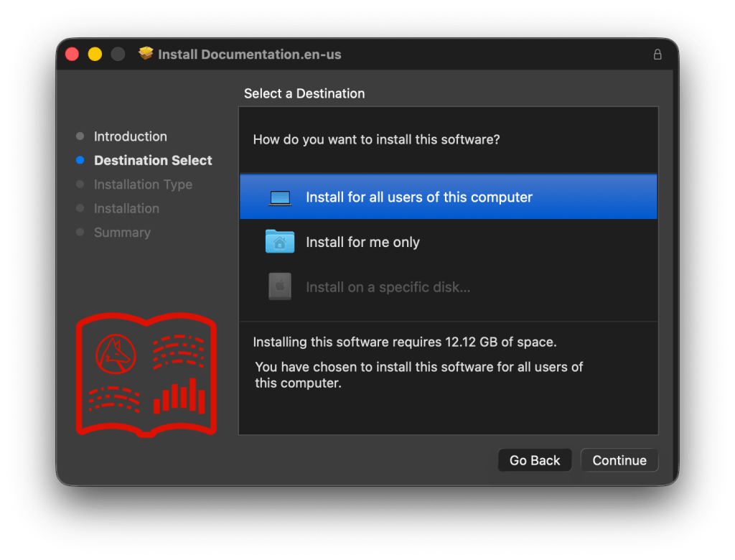Open the Destination Select step
Viewport: 735px width, 560px height.
[x=153, y=161]
